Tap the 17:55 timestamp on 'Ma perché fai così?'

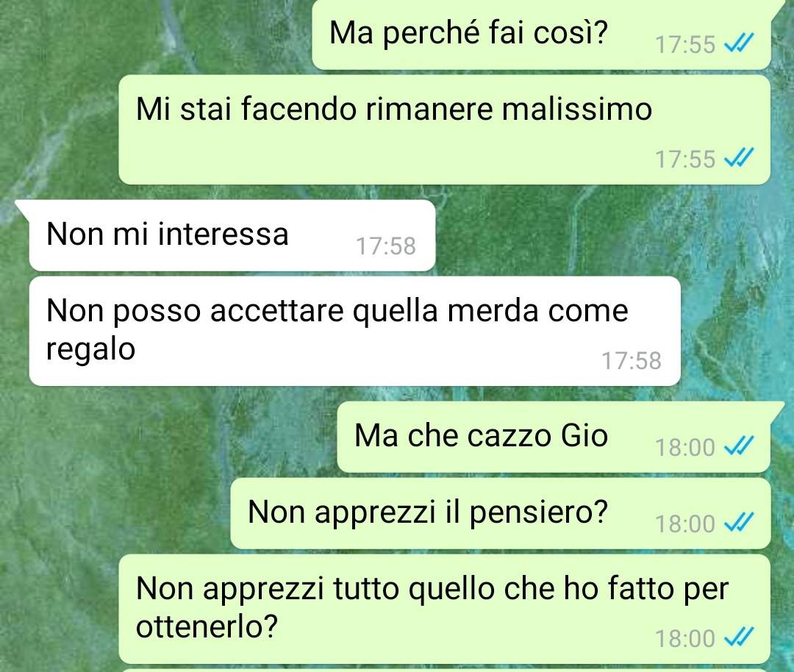[685, 45]
